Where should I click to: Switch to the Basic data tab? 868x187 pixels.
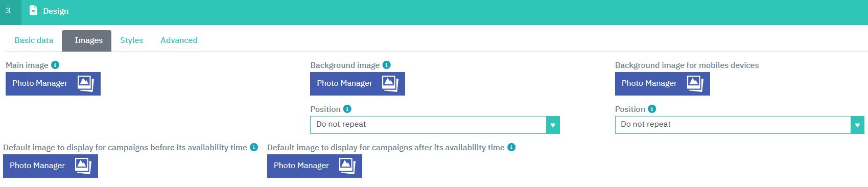coord(34,40)
